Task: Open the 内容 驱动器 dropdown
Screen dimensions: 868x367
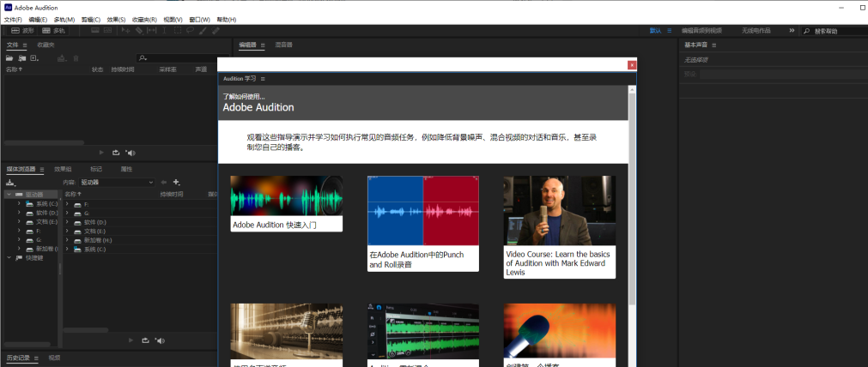Action: (117, 182)
